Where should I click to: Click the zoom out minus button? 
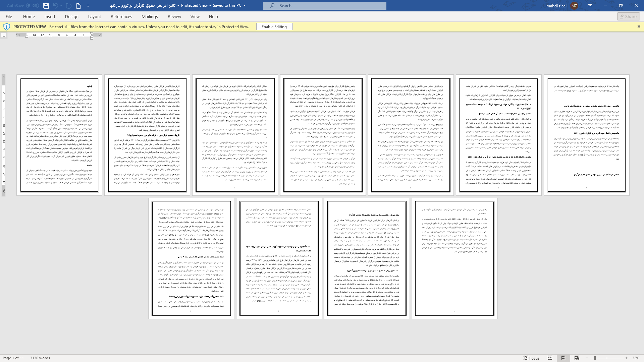point(587,358)
